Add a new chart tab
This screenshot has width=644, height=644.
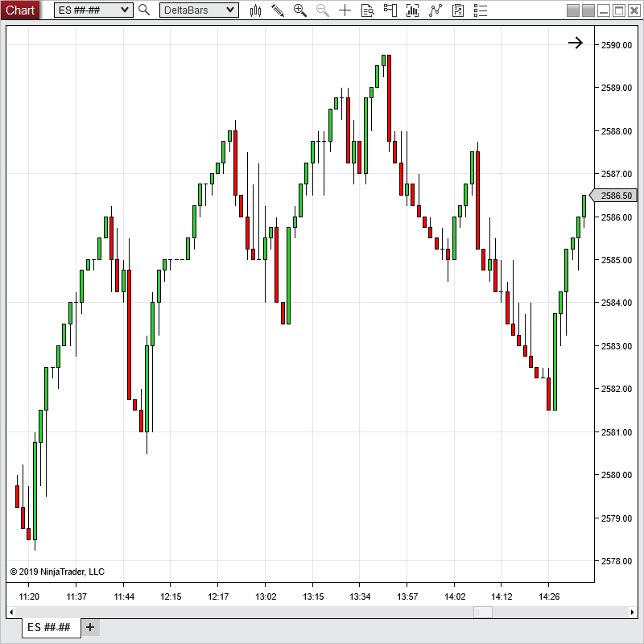pos(90,627)
